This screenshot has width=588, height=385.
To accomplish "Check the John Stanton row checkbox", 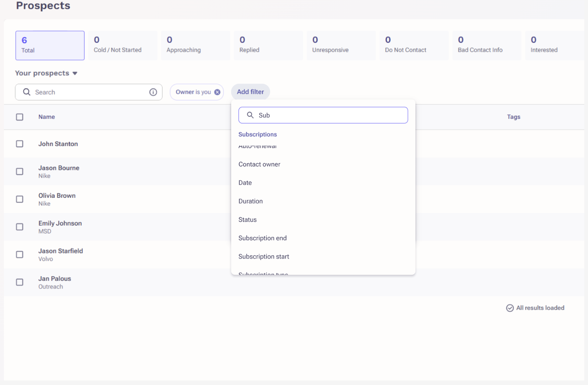I will [20, 144].
